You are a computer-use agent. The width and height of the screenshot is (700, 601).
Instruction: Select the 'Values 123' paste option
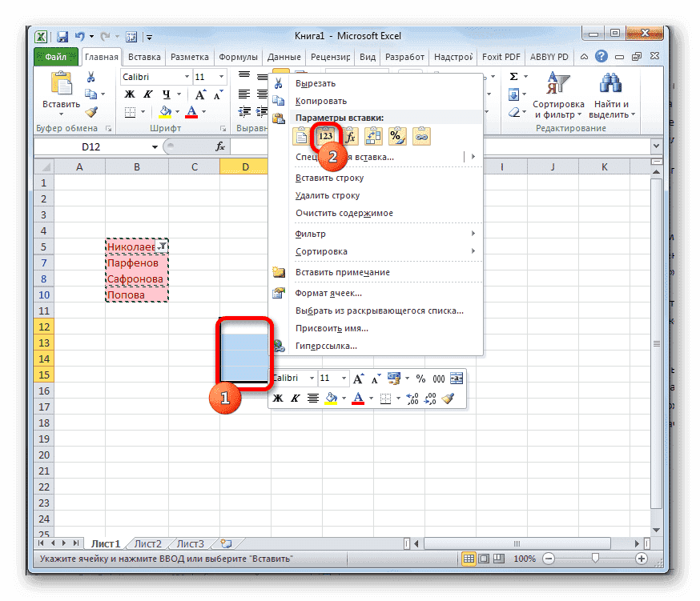(x=326, y=136)
